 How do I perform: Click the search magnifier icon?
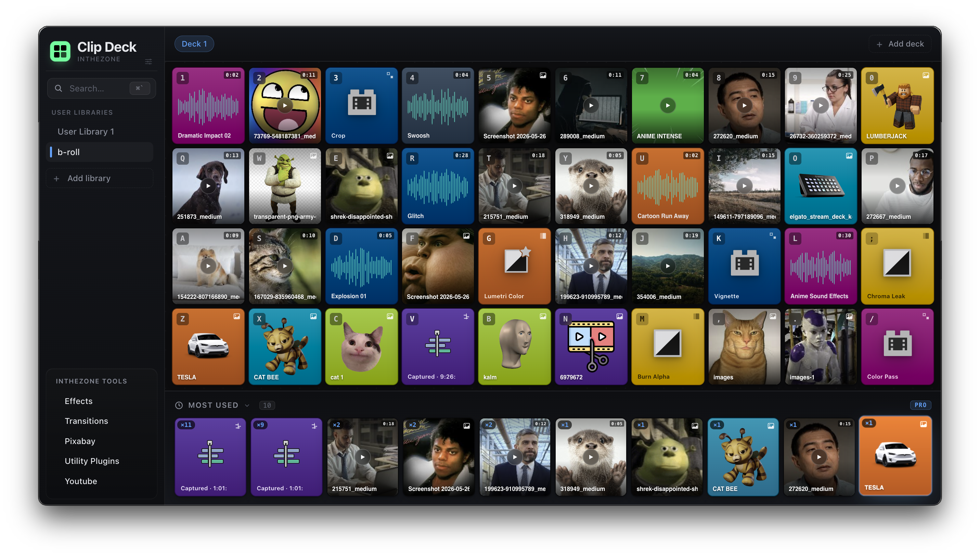pos(59,89)
